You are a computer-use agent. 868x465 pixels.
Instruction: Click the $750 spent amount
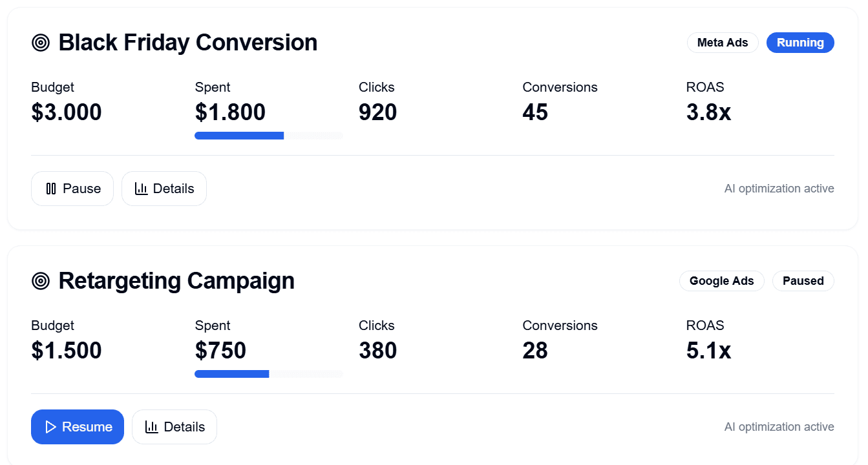tap(220, 351)
